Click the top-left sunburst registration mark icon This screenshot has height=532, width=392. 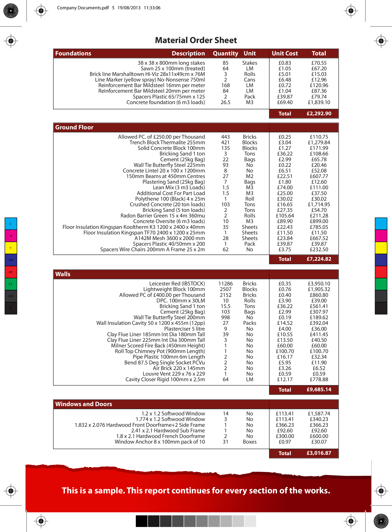coord(9,9)
